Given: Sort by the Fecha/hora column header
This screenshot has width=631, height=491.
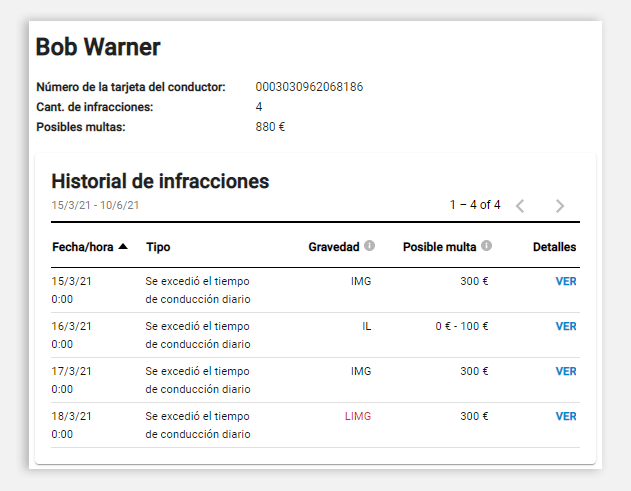Looking at the screenshot, I should click(x=83, y=247).
